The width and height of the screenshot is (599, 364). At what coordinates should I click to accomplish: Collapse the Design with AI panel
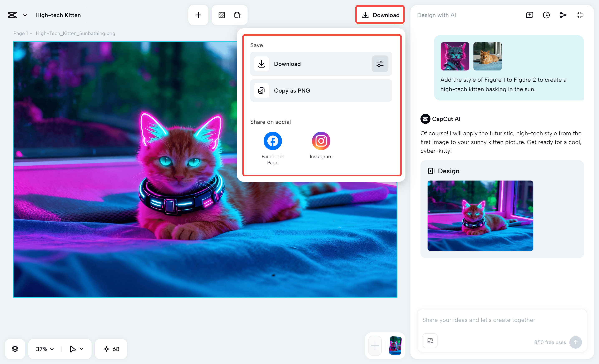pos(580,15)
